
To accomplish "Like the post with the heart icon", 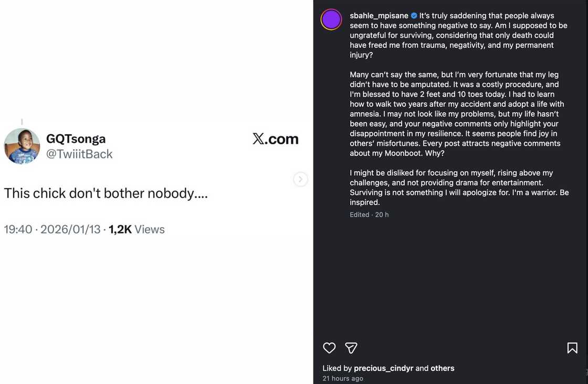I will click(329, 348).
